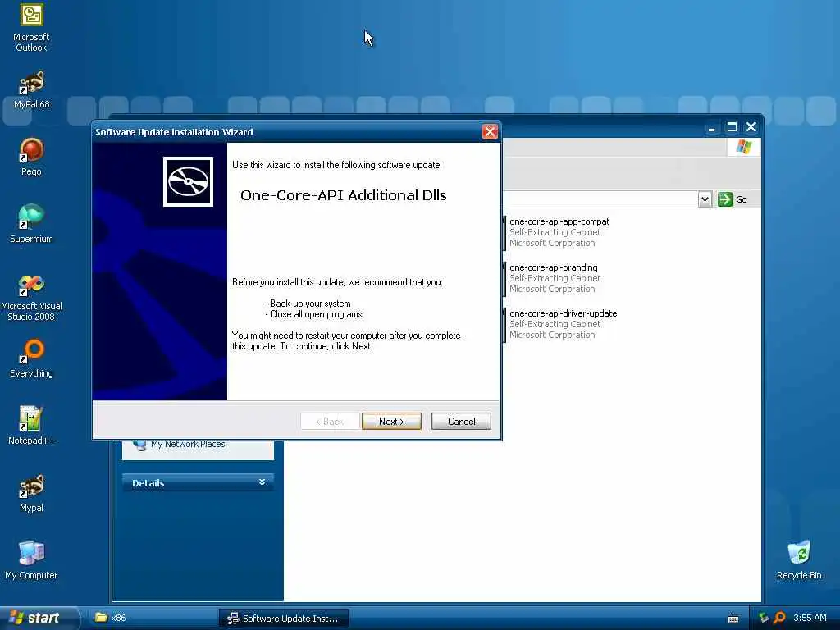Launch Mypal desktop shortcut
Viewport: 840px width, 630px height.
31,493
